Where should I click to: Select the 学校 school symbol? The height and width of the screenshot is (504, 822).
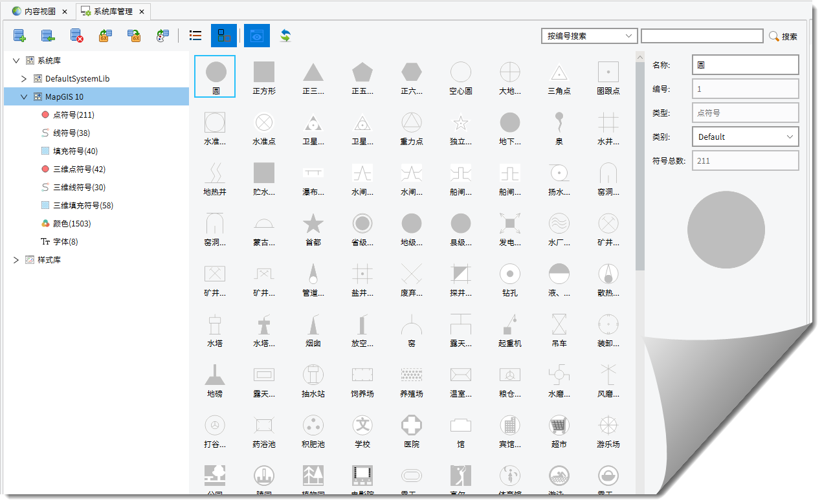pos(362,430)
